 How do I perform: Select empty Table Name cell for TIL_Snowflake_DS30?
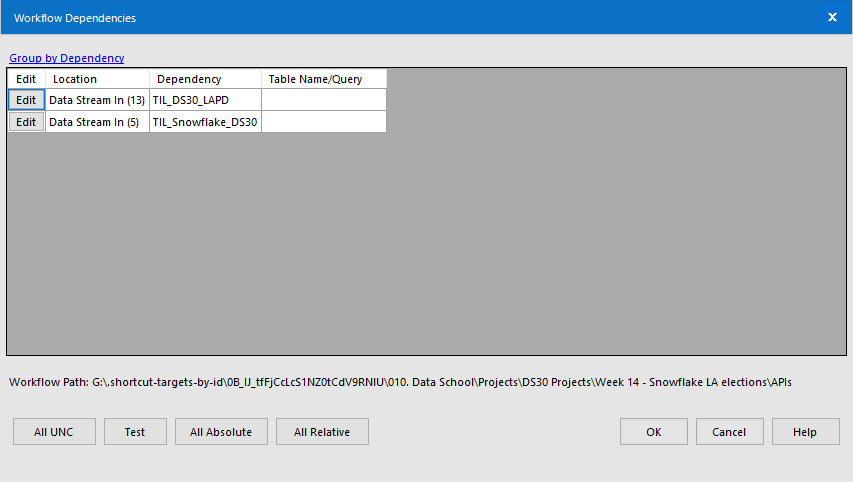point(324,122)
